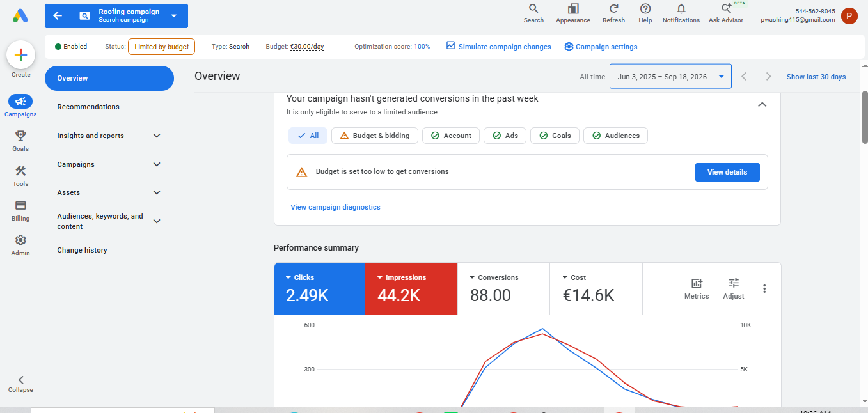Click the Google Ads logo
This screenshot has width=868, height=413.
coord(20,16)
